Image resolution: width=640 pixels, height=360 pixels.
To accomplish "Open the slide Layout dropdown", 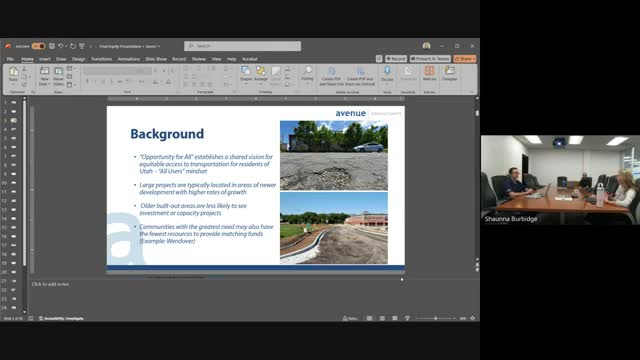I will 71,69.
